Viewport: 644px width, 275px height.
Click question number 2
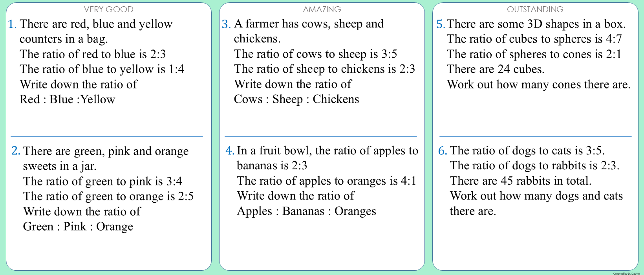tap(16, 151)
